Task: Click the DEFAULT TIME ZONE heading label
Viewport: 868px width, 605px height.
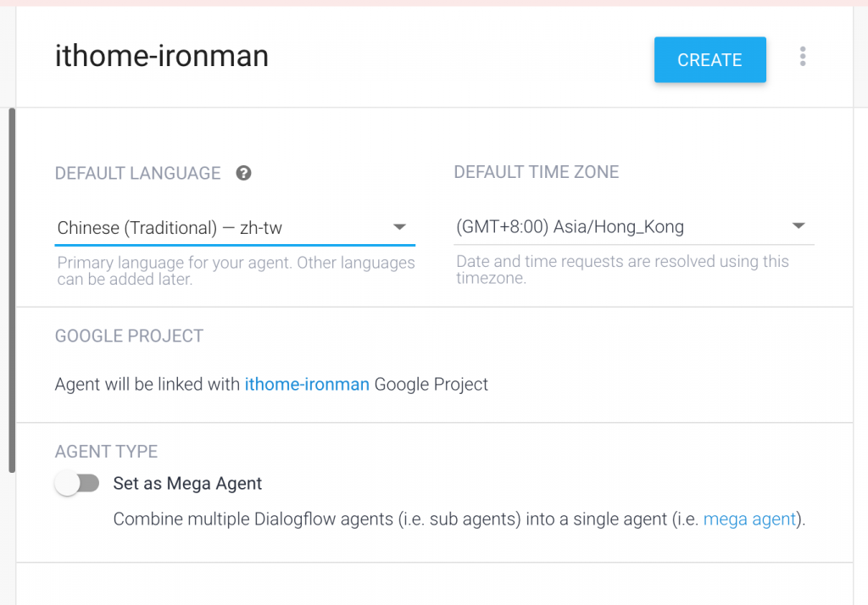Action: 536,172
